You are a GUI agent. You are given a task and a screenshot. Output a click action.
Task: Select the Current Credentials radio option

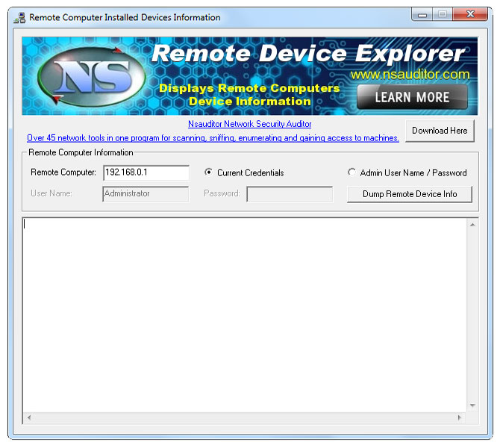tap(209, 172)
